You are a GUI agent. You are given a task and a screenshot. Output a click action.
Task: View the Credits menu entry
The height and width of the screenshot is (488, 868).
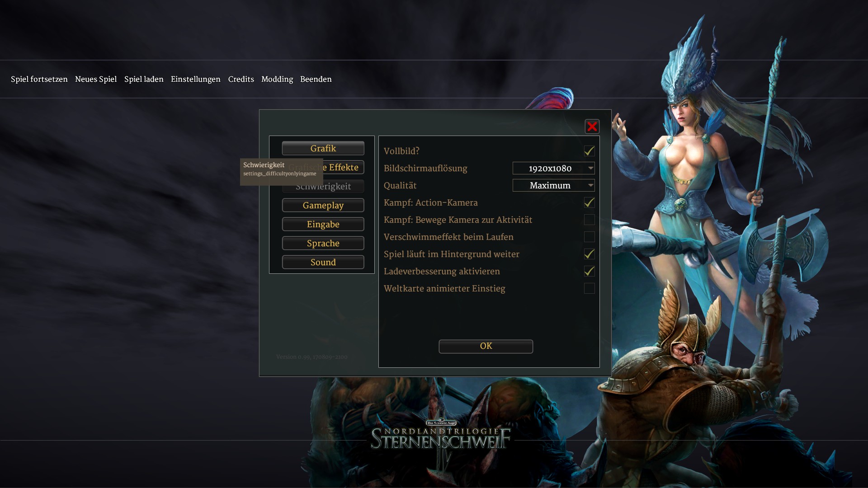point(241,79)
